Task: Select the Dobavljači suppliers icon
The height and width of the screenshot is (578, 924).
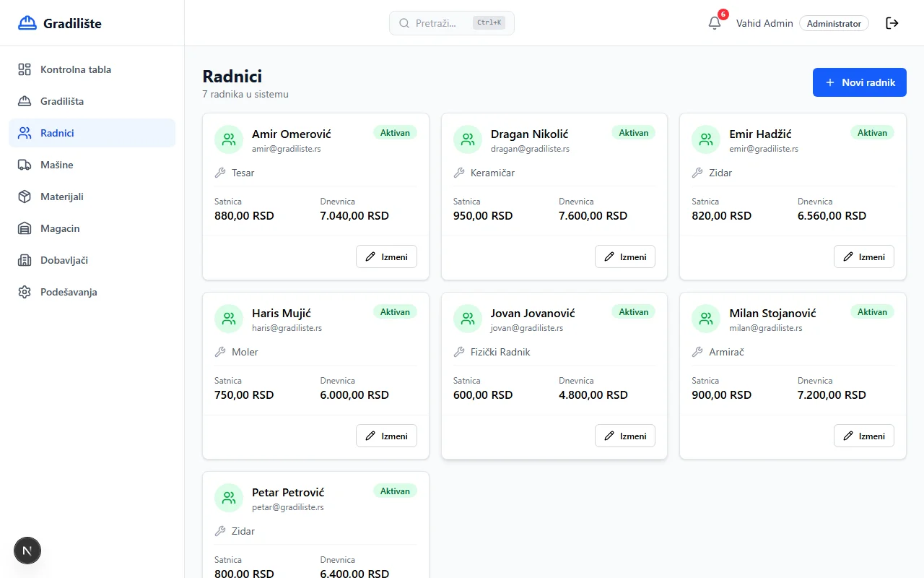Action: coord(24,260)
